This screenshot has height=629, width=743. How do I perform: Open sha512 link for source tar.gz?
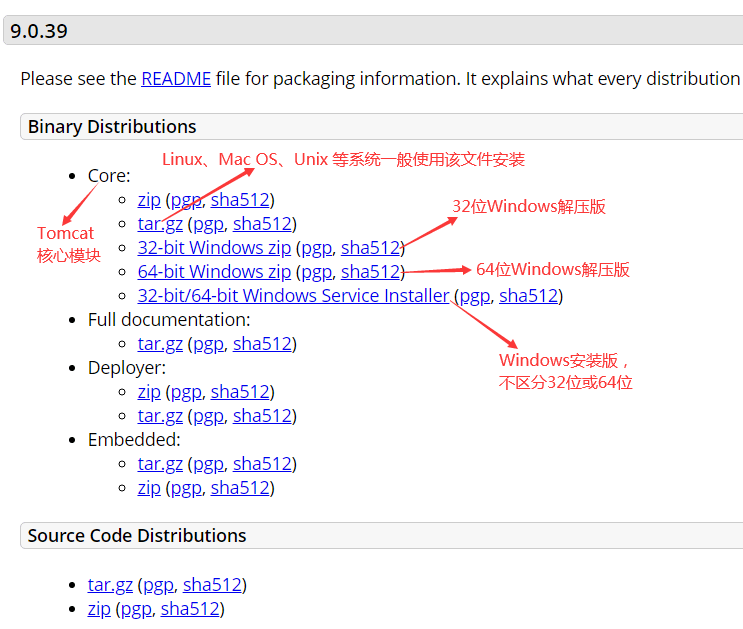coord(212,585)
